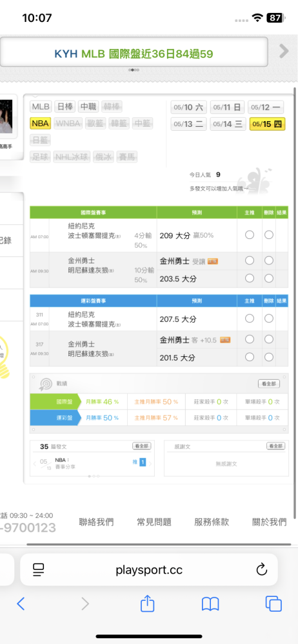Viewport: 298px width, 644px height.
Task: Choose date 05/10 六
Action: click(x=188, y=107)
